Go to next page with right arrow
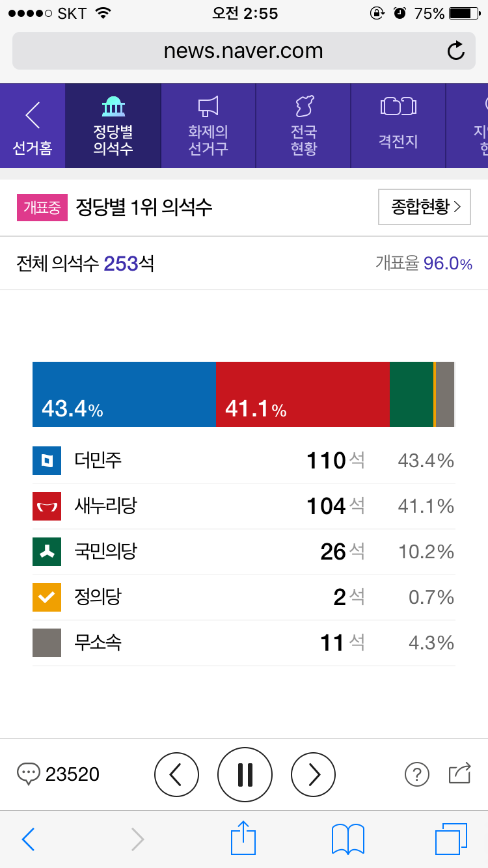 pyautogui.click(x=313, y=774)
